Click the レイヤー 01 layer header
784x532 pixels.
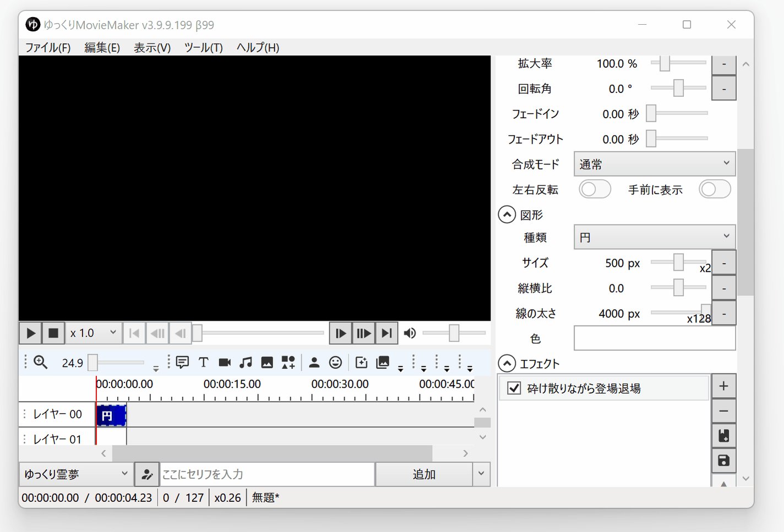click(57, 438)
